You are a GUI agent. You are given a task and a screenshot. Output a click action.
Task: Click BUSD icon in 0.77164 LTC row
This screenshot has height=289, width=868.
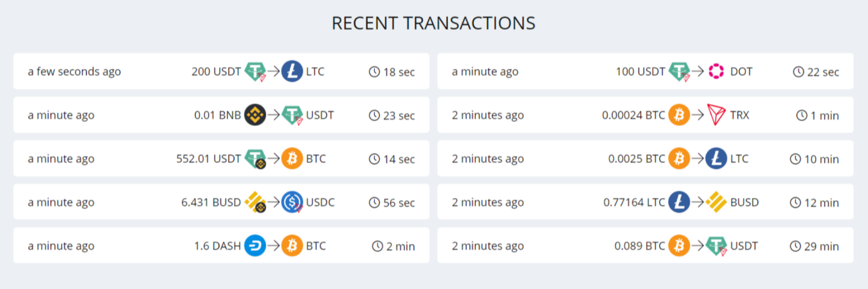click(716, 202)
